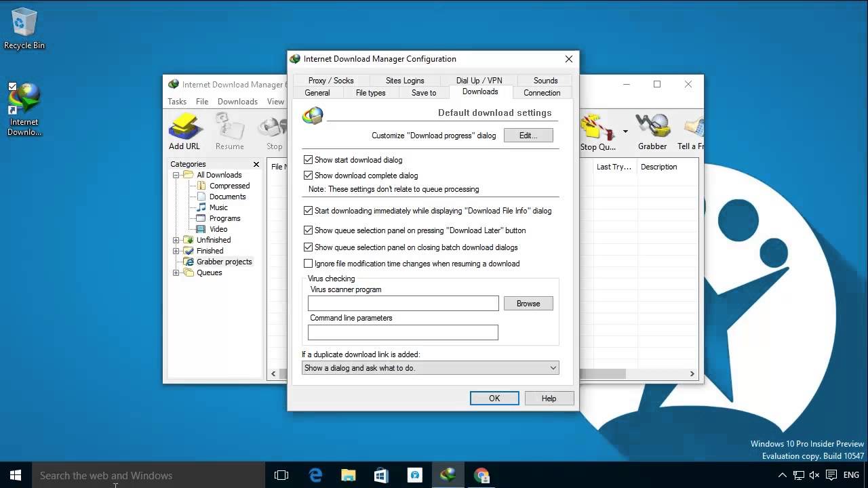Viewport: 868px width, 488px height.
Task: Click Help in Configuration dialog
Action: pos(549,399)
